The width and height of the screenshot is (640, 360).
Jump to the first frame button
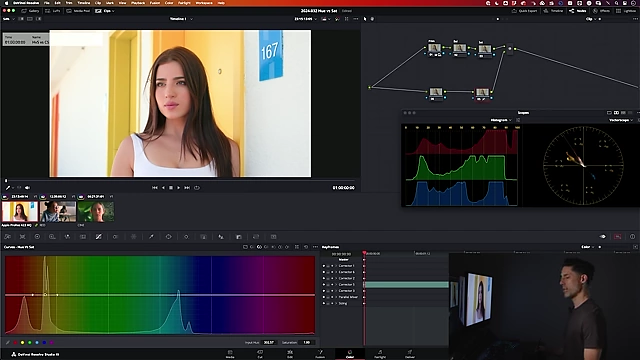pyautogui.click(x=155, y=188)
